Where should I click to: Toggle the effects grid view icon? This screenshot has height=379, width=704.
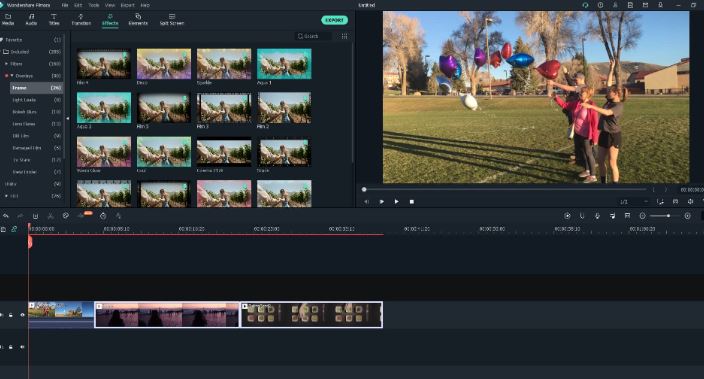tap(344, 36)
